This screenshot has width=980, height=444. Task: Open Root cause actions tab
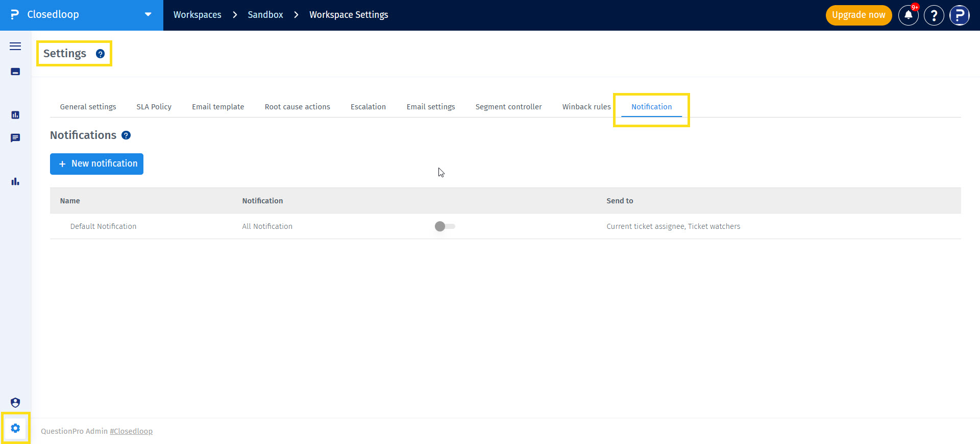pos(297,107)
